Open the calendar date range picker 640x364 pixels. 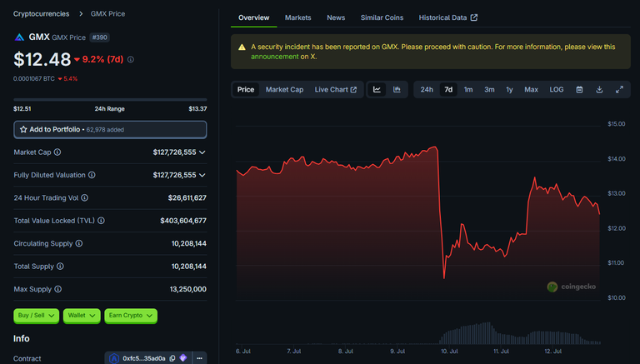(x=579, y=90)
